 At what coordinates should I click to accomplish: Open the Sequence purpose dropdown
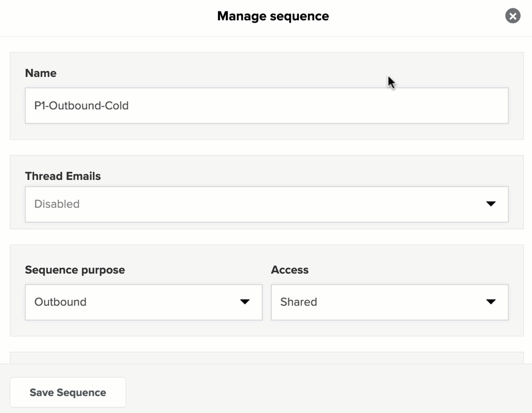pyautogui.click(x=144, y=302)
